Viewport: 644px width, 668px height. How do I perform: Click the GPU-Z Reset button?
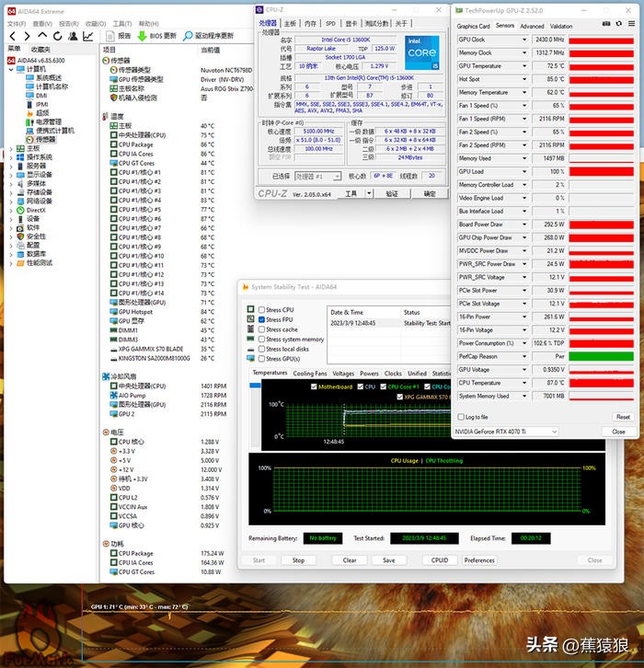[623, 417]
